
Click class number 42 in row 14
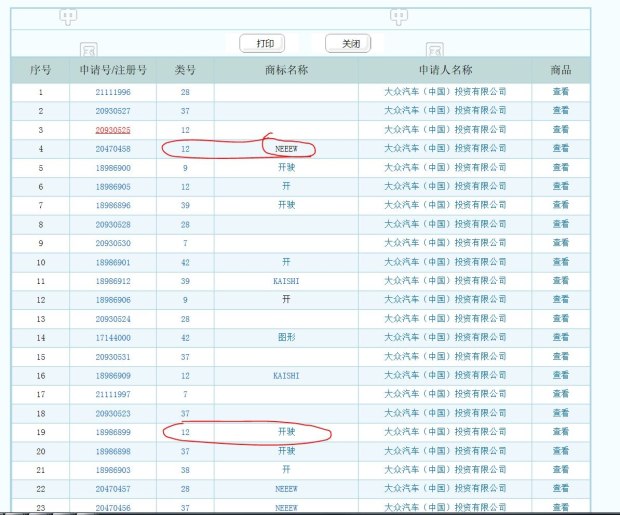coord(185,338)
